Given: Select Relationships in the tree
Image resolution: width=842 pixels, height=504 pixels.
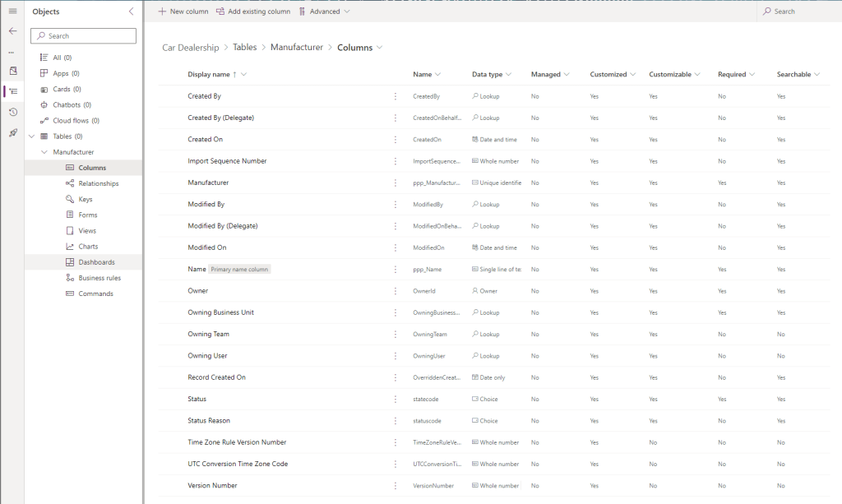Looking at the screenshot, I should coord(98,183).
